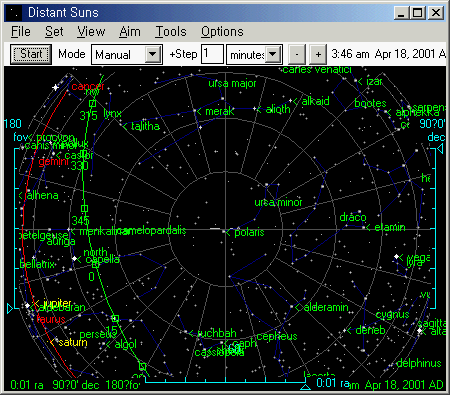Select the Polaris star marker
Screen dimensions: 450x395
click(224, 231)
